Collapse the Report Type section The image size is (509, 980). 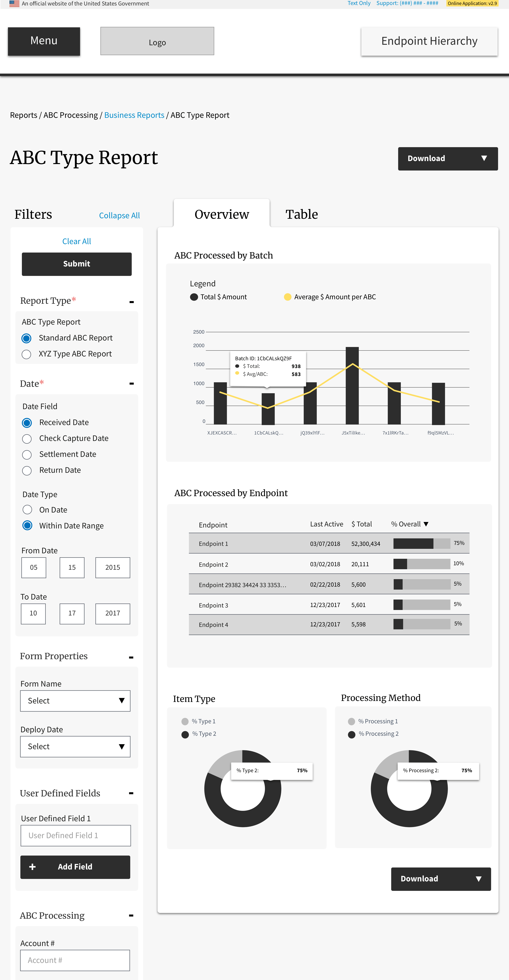point(132,302)
